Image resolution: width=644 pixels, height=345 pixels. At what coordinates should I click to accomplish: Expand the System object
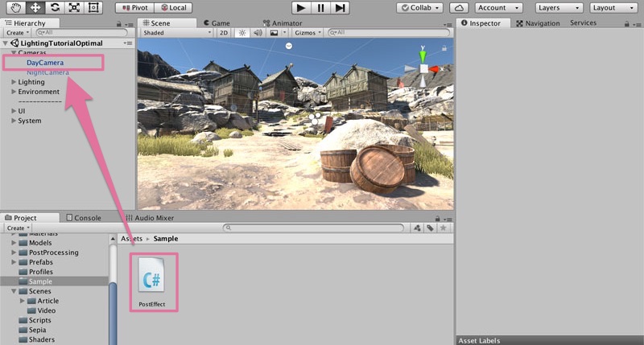coord(14,121)
